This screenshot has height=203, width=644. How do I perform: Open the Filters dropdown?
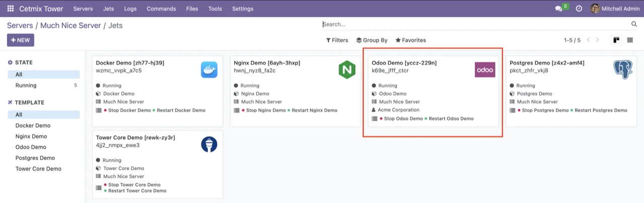(x=337, y=40)
